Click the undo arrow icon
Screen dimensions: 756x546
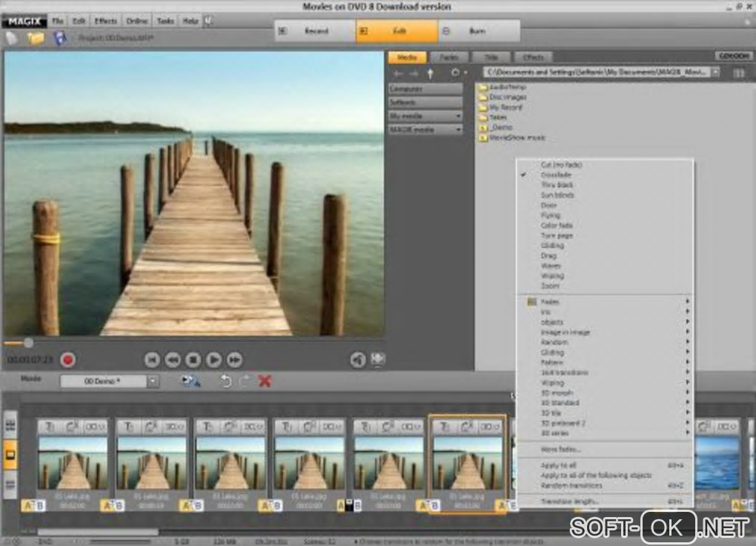pos(226,381)
